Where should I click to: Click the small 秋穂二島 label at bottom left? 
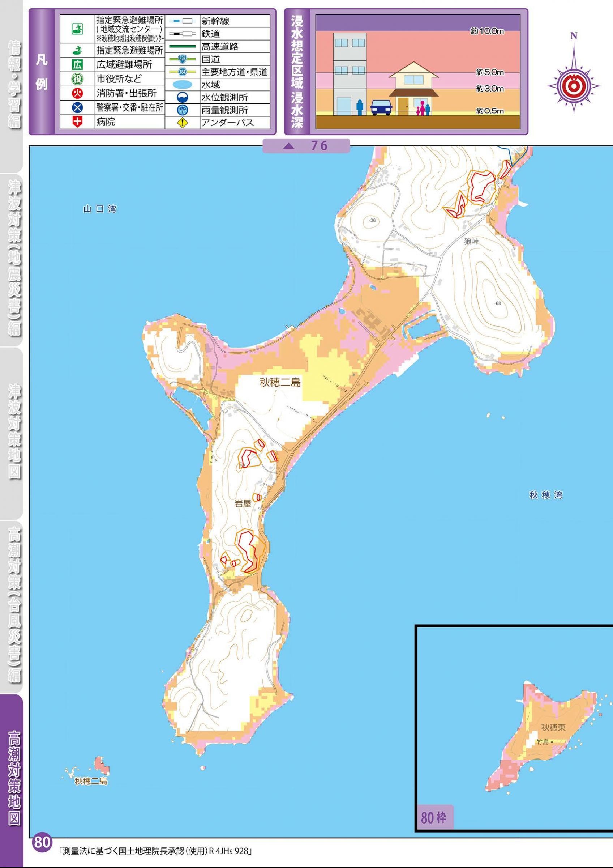91,781
